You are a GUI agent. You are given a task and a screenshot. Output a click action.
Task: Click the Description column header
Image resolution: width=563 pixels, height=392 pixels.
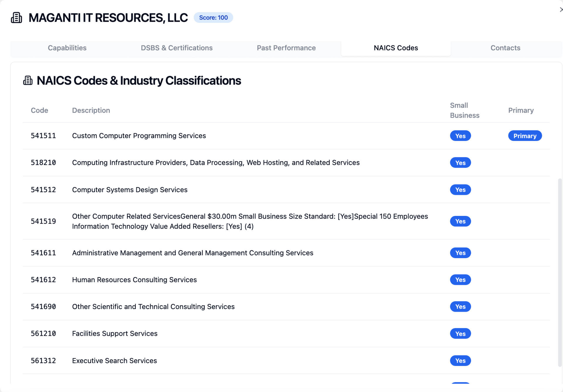pyautogui.click(x=91, y=110)
